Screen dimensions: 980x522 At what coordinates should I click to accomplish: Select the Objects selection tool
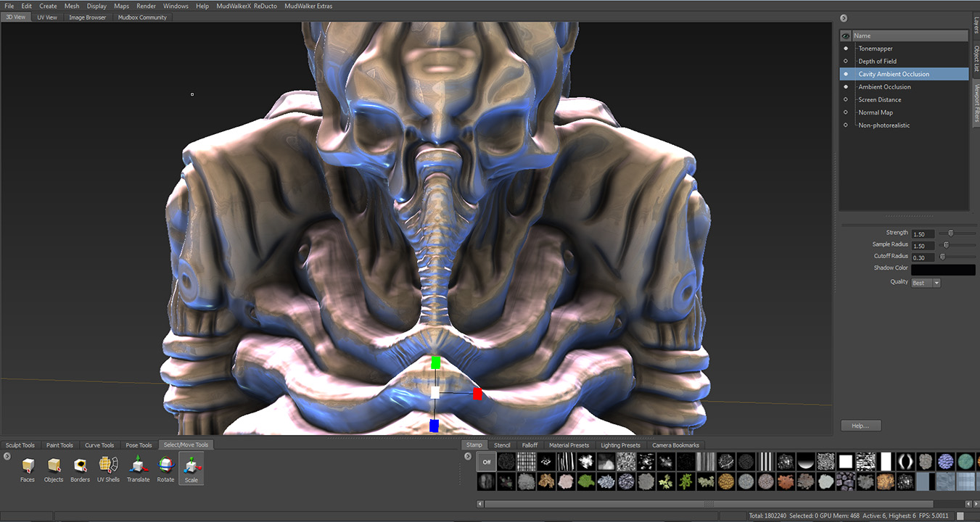click(x=54, y=466)
